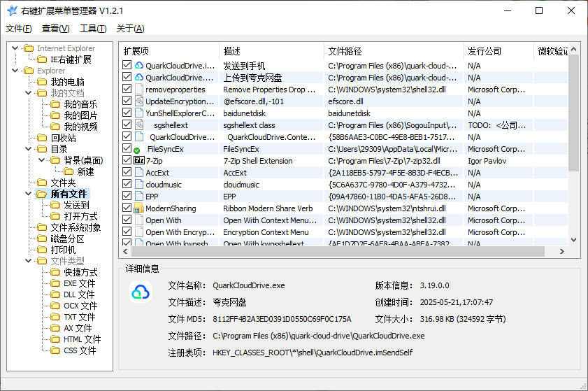The height and width of the screenshot is (391, 588).
Task: Click the 注册表项 registry path value
Action: tap(313, 353)
